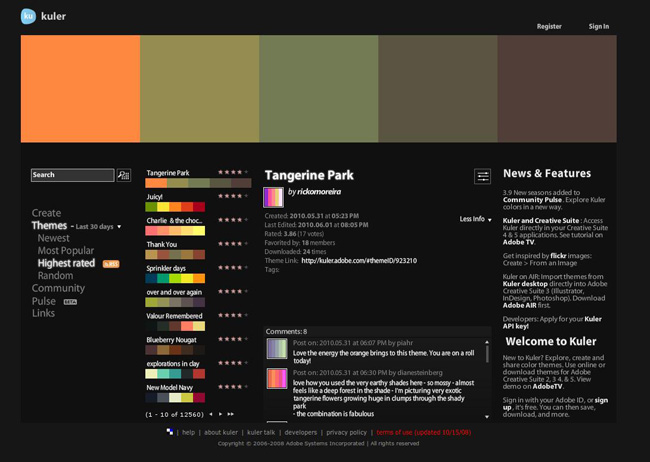Click the RSS badge beside Highest rated
The height and width of the screenshot is (462, 650).
click(x=111, y=264)
